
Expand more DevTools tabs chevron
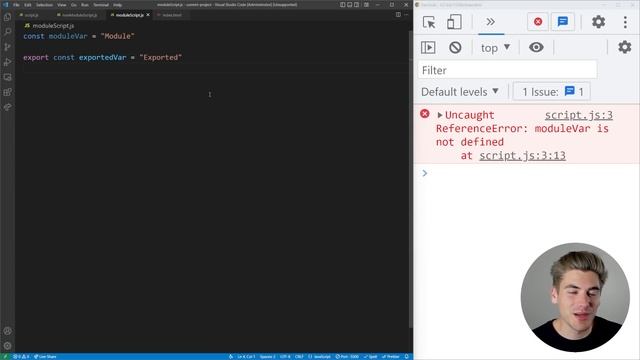coord(491,22)
